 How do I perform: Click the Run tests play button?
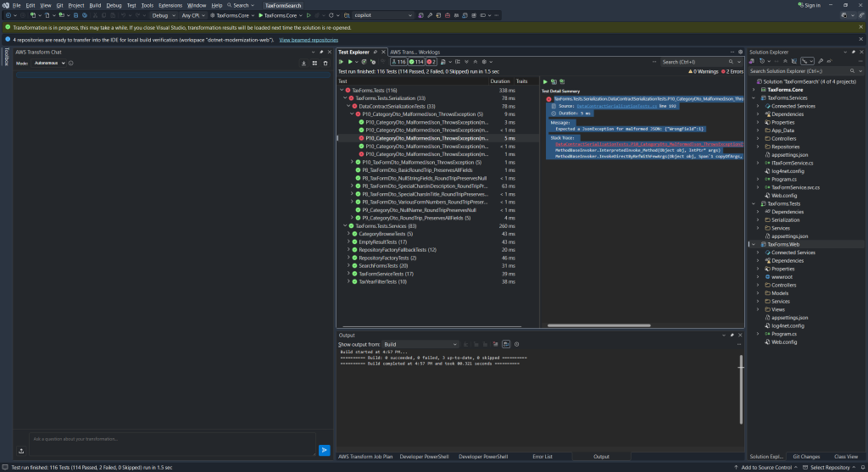point(350,62)
